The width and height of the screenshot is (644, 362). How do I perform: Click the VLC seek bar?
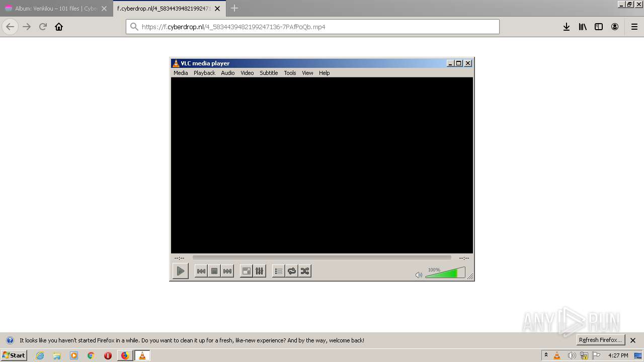tap(322, 257)
